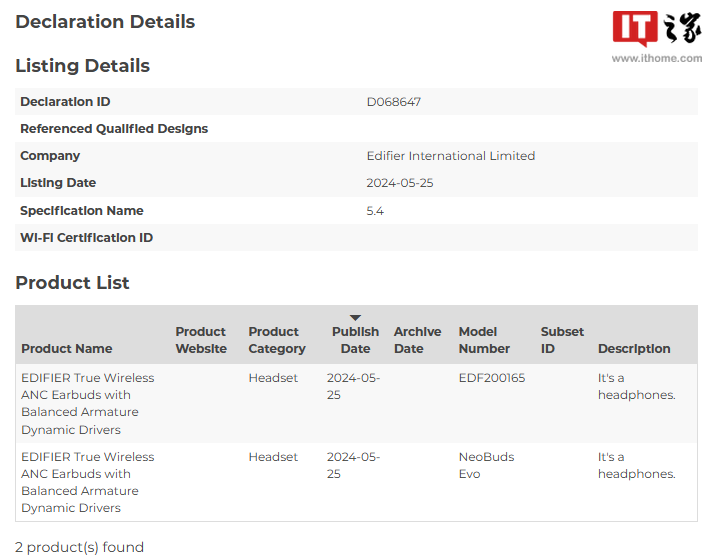Click product name in NeoBuds Evo row
The height and width of the screenshot is (560, 713).
pyautogui.click(x=88, y=482)
